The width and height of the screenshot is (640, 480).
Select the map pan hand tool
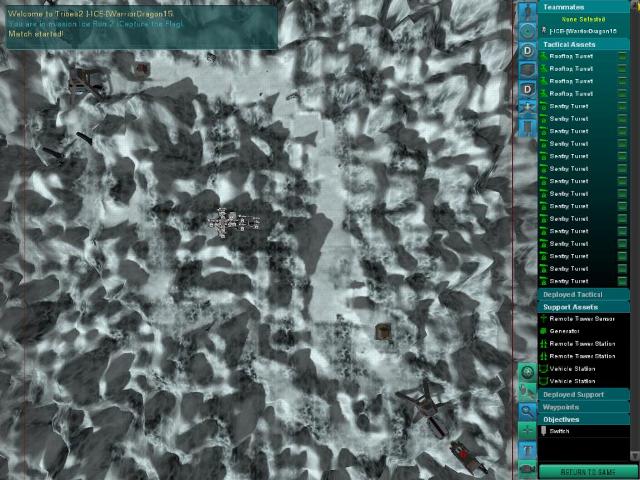pos(527,392)
